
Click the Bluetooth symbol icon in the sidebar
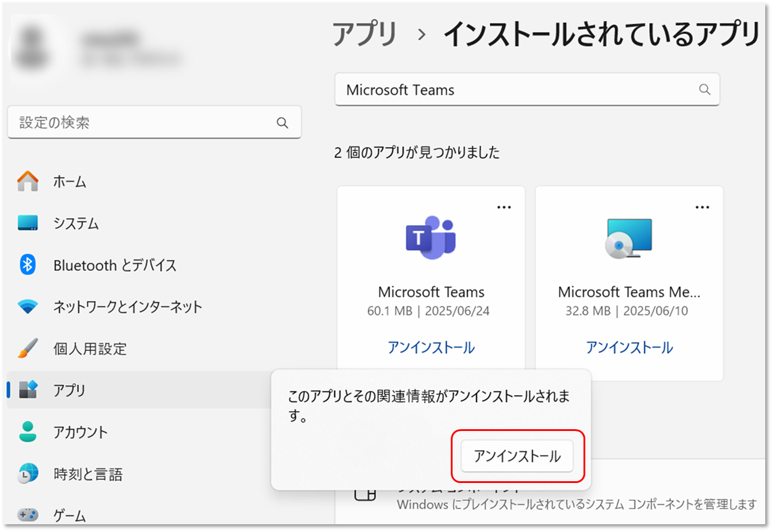pyautogui.click(x=28, y=265)
